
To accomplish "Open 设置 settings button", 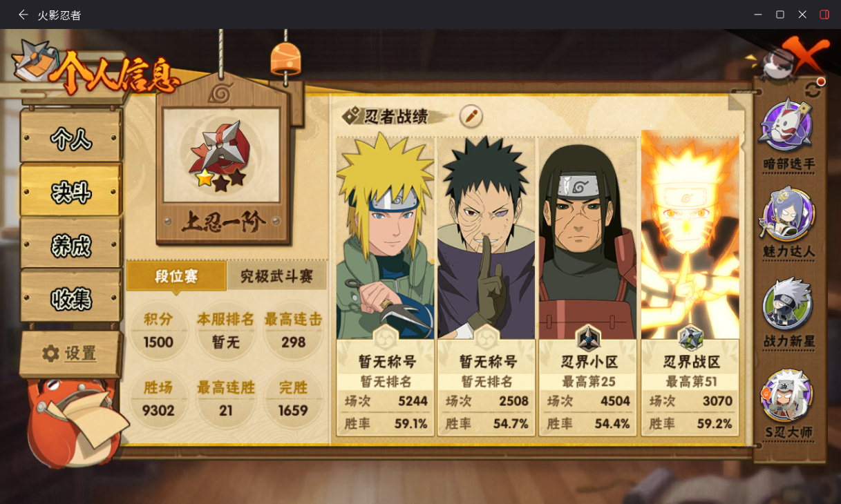I will click(x=69, y=353).
